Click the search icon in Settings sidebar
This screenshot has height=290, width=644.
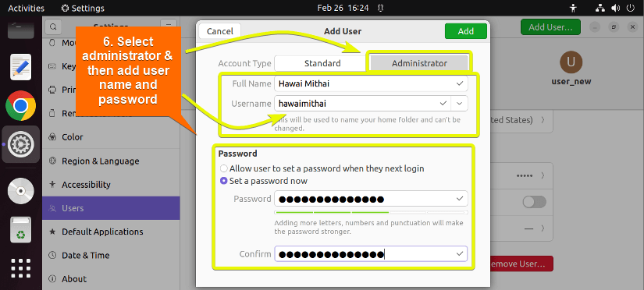point(53,27)
